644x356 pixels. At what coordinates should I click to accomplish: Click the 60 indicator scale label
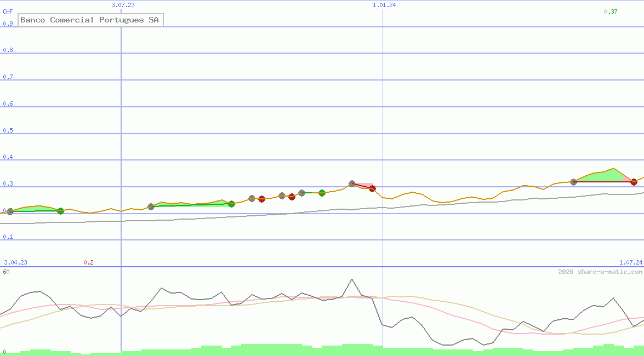pyautogui.click(x=6, y=272)
